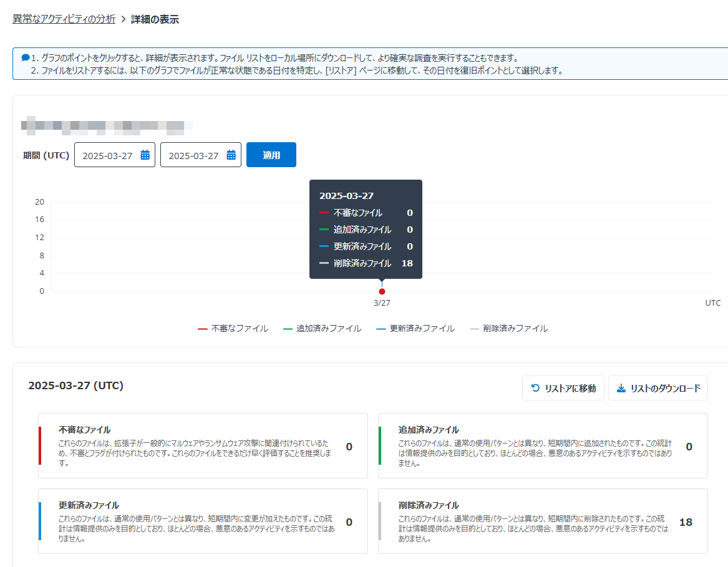Open the 不審なファイル summary card
This screenshot has height=567, width=728.
coord(203,446)
